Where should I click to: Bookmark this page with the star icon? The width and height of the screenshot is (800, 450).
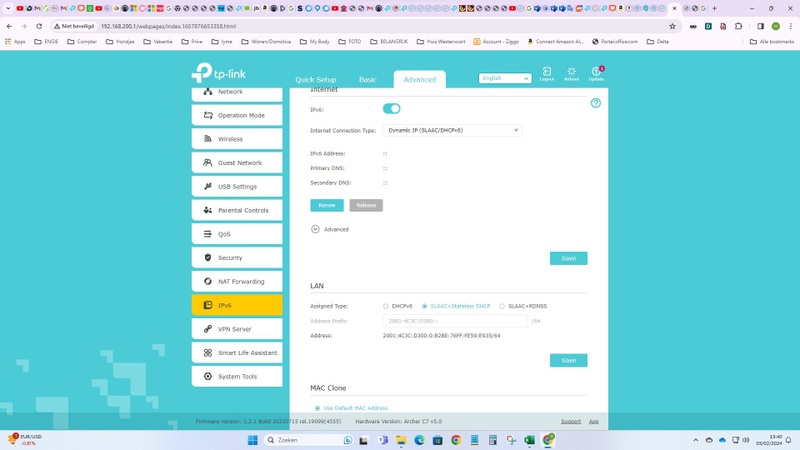(x=672, y=26)
